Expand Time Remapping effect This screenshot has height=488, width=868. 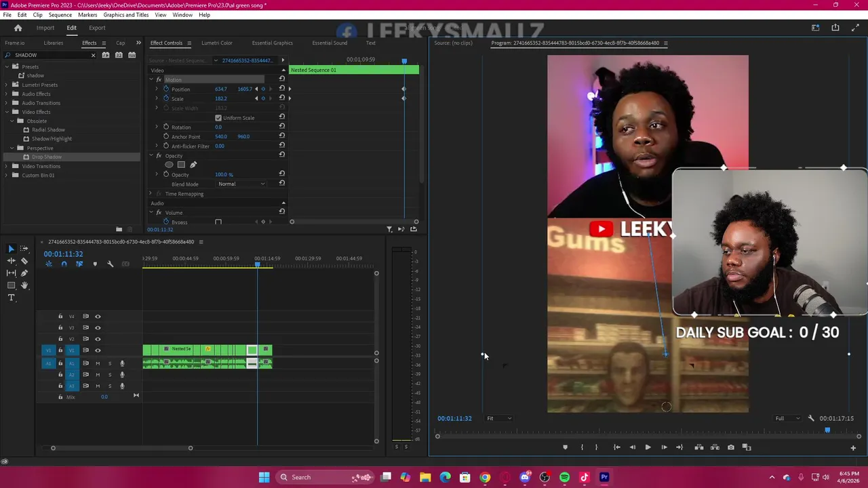pos(151,193)
